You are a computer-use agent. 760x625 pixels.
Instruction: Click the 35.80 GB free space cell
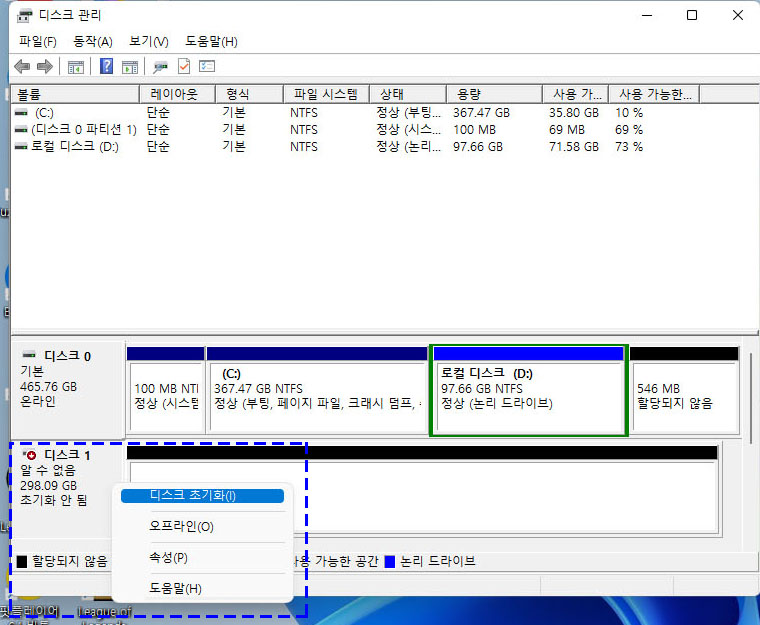tap(574, 113)
